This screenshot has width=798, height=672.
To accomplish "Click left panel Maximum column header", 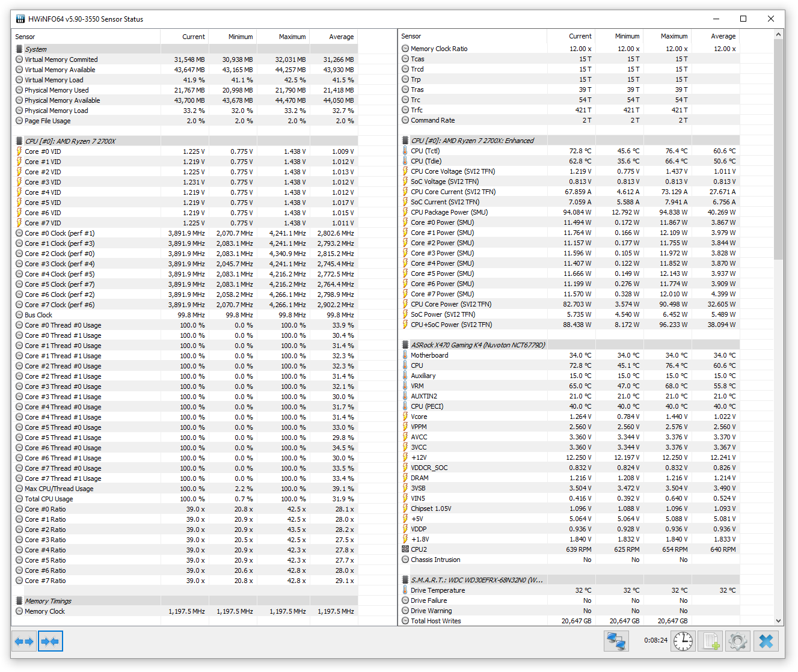I will [x=283, y=37].
